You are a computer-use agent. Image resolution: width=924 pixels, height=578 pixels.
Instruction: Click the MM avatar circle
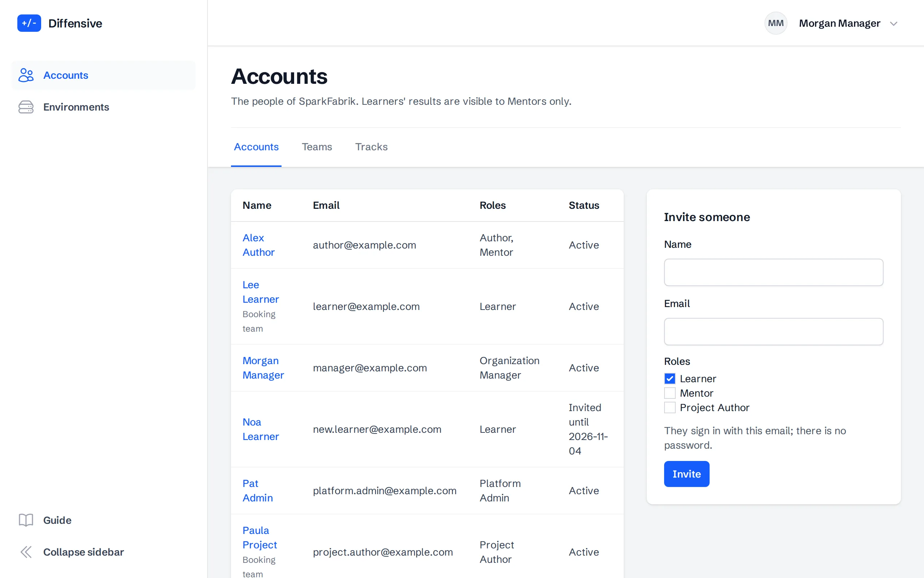point(775,23)
